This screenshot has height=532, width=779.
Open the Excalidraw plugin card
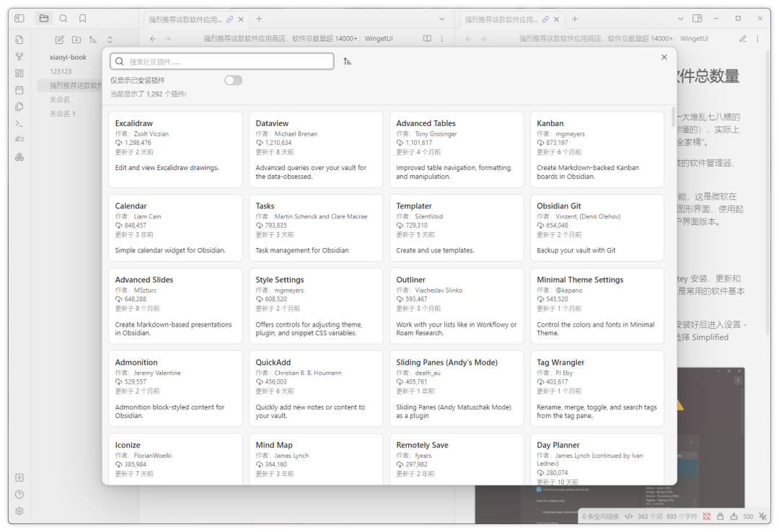175,149
